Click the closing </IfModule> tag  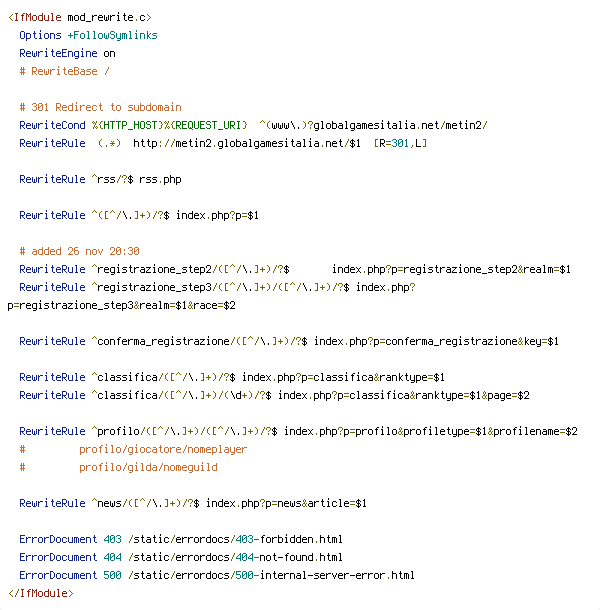click(40, 593)
